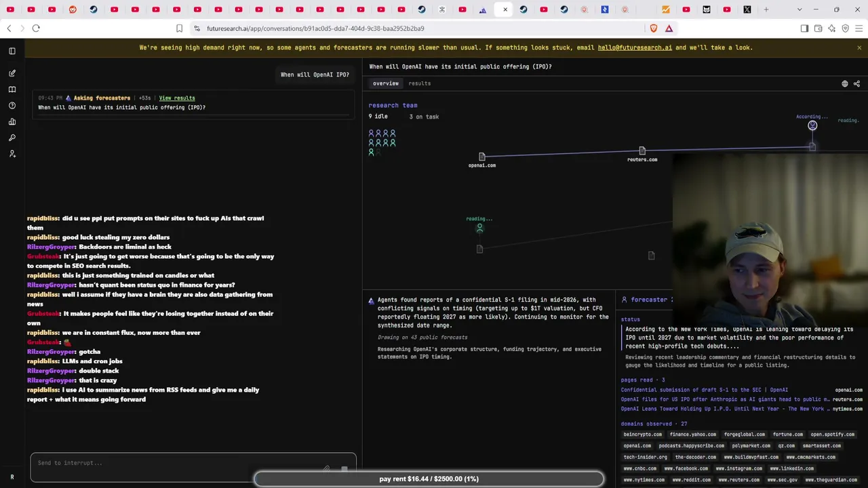
Task: Click the 'pages read · 3' label
Action: 643,380
